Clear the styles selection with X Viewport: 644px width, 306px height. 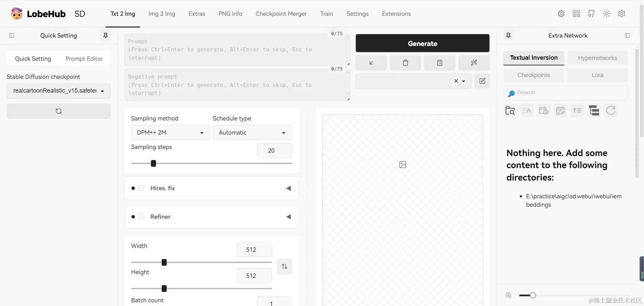click(456, 81)
